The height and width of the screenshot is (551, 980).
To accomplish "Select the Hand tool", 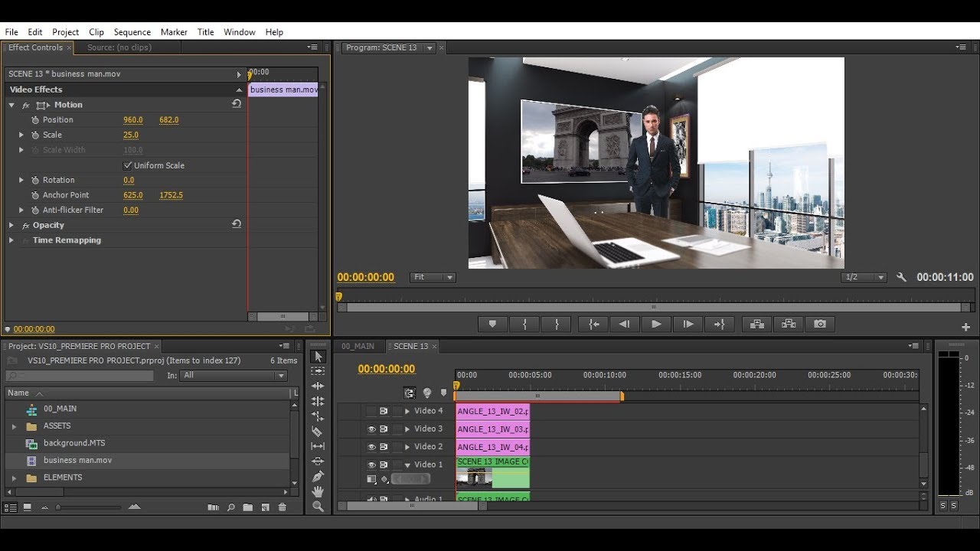I will point(318,491).
